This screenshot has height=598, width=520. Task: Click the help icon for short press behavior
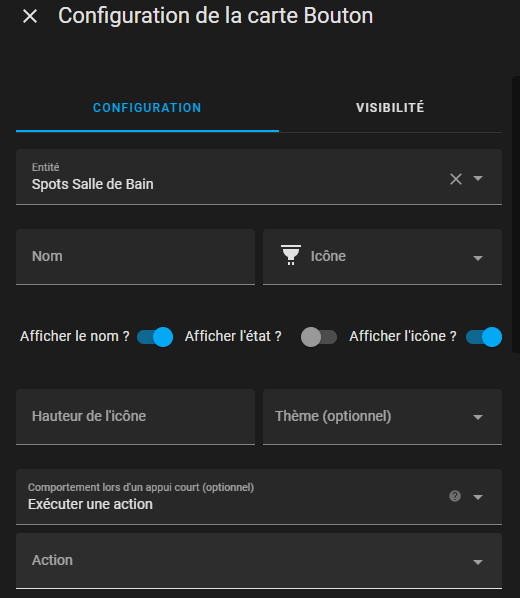pos(455,496)
